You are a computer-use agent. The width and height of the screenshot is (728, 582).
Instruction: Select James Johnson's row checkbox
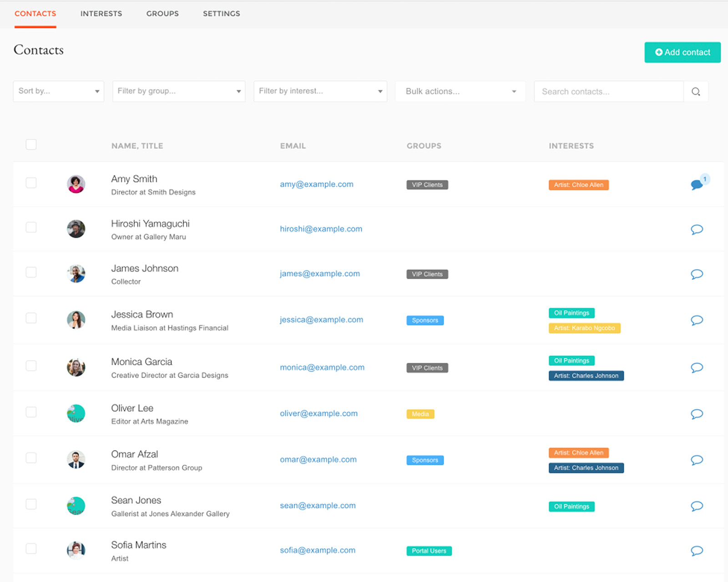click(x=31, y=272)
